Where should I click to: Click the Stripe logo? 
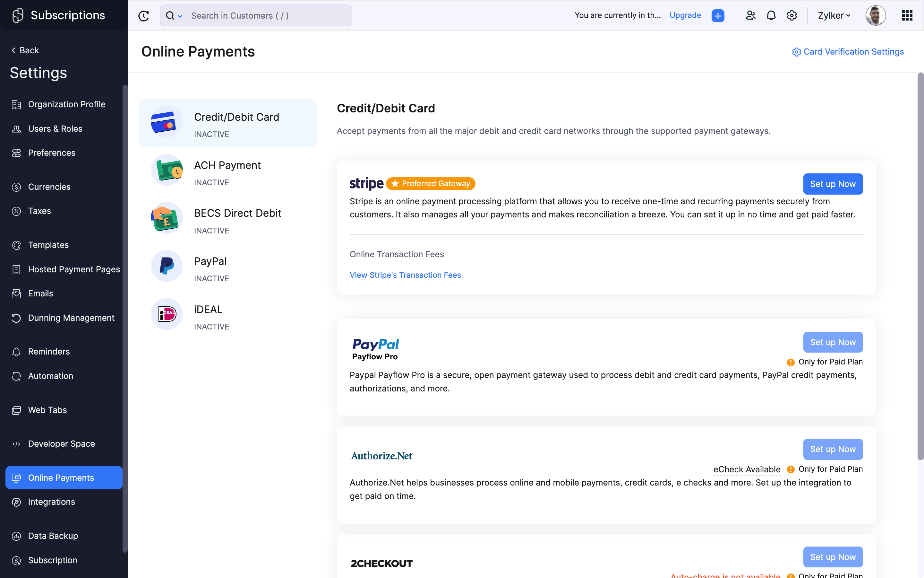[x=366, y=183]
